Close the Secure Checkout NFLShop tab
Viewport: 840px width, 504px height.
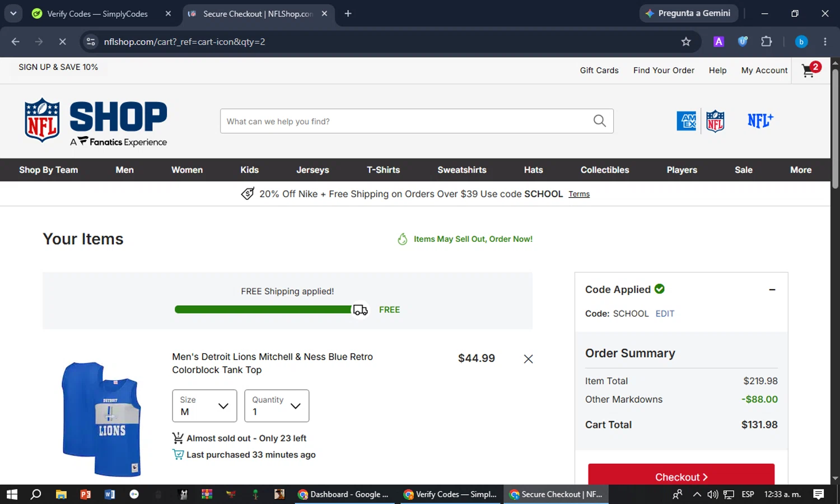pos(324,13)
